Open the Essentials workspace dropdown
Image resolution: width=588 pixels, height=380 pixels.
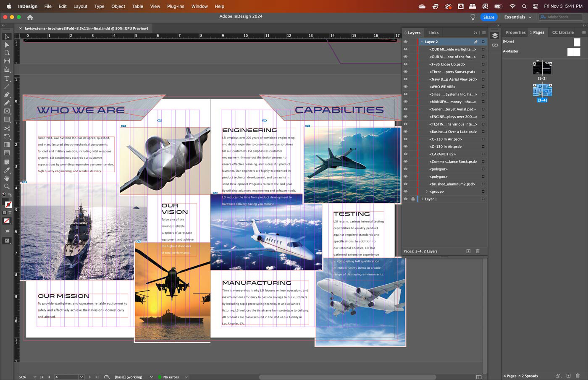[x=518, y=17]
